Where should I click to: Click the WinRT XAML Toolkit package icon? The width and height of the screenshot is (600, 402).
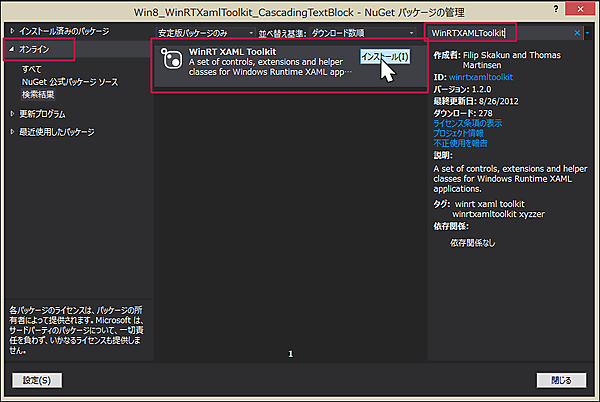(171, 59)
